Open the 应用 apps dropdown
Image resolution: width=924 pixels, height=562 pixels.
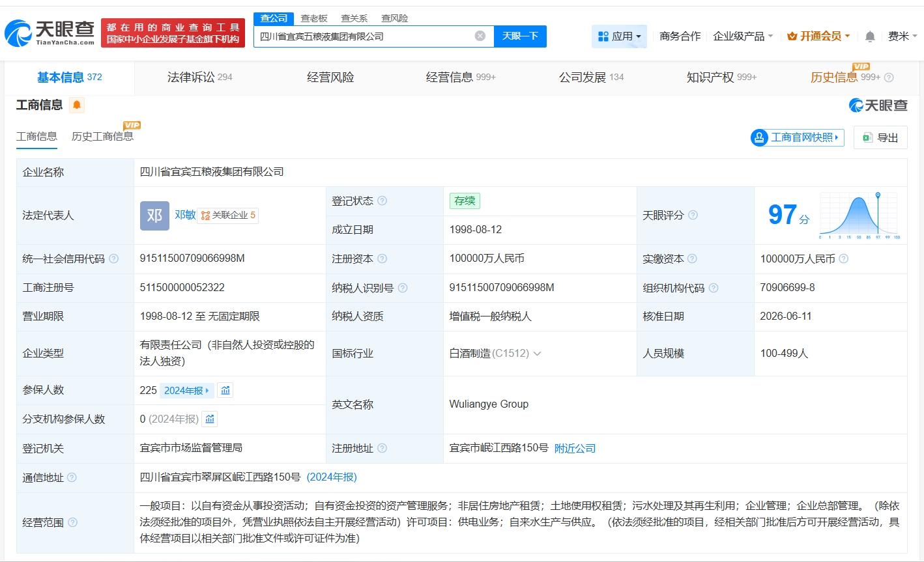tap(620, 36)
